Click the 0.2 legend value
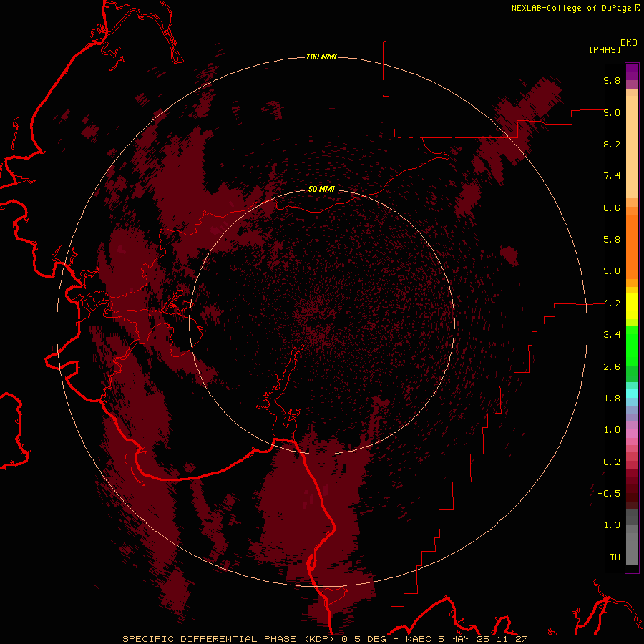Image resolution: width=644 pixels, height=644 pixels. pos(612,462)
